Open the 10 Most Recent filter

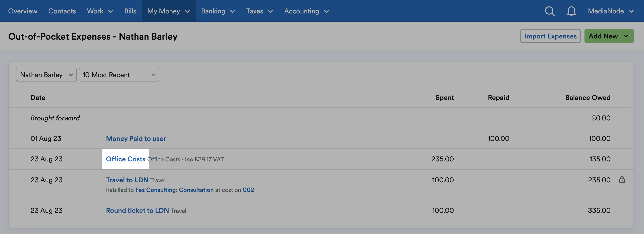point(119,75)
